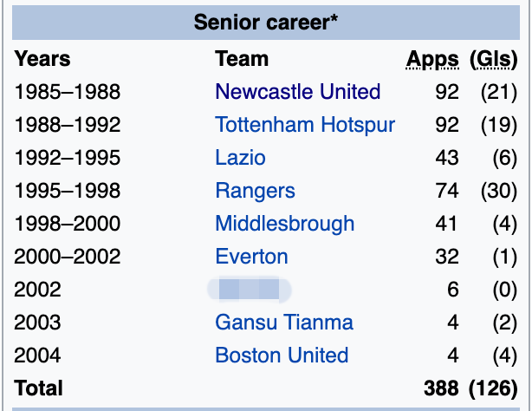Open the Boston United link
532x411 pixels.
pyautogui.click(x=282, y=356)
